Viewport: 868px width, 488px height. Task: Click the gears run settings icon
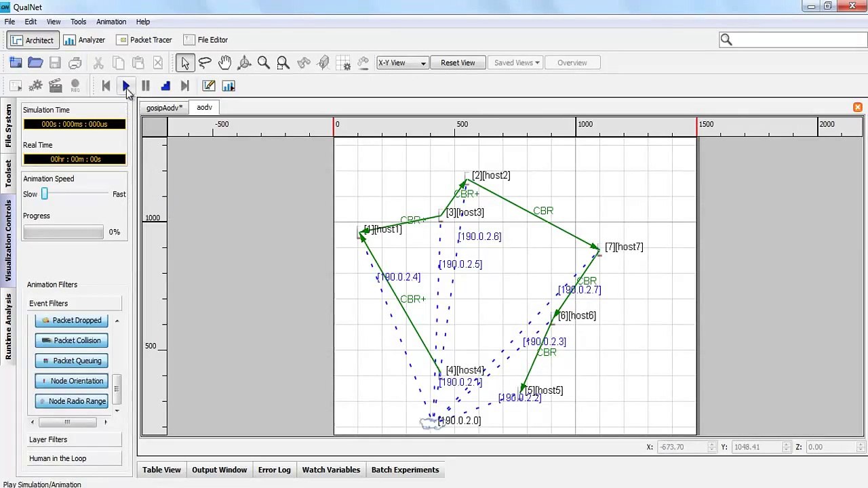click(35, 86)
